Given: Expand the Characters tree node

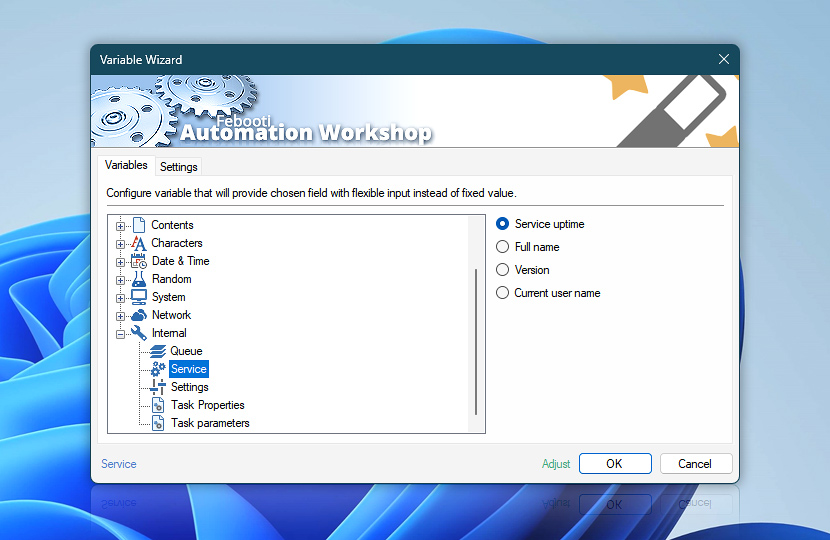Looking at the screenshot, I should [x=120, y=244].
